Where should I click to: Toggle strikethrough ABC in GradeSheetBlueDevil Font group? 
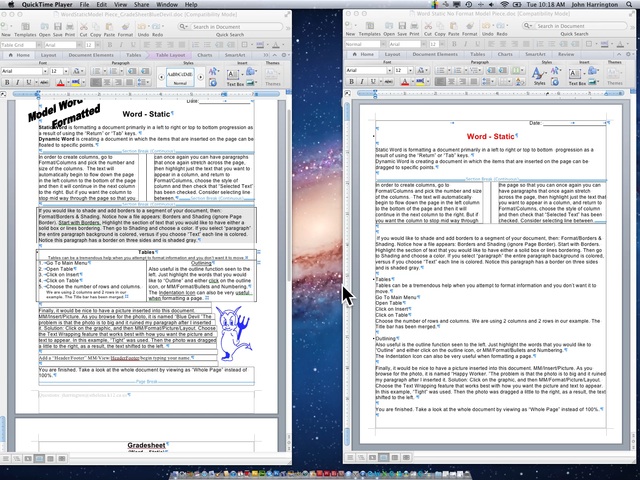coord(44,82)
